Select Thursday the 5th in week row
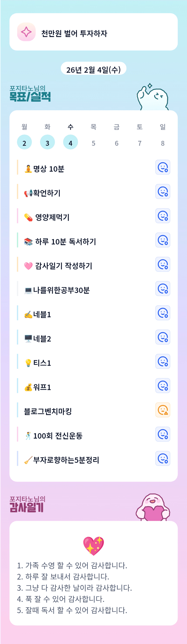The height and width of the screenshot is (644, 187). [93, 143]
